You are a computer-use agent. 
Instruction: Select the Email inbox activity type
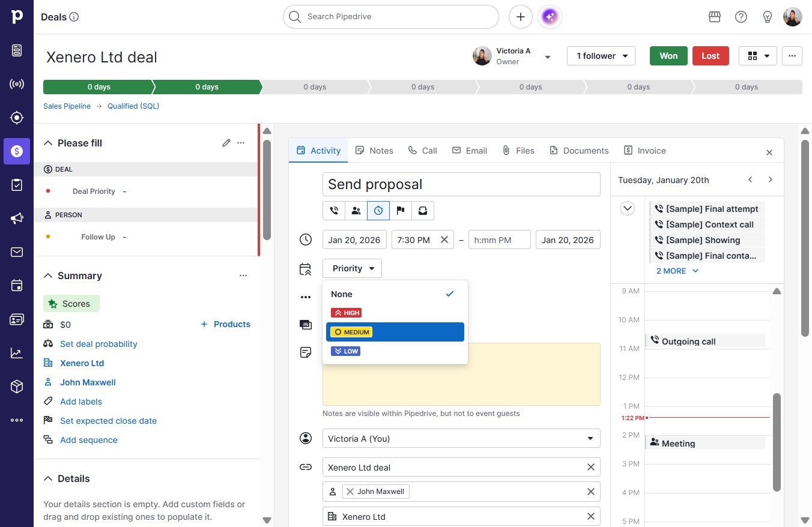click(423, 211)
